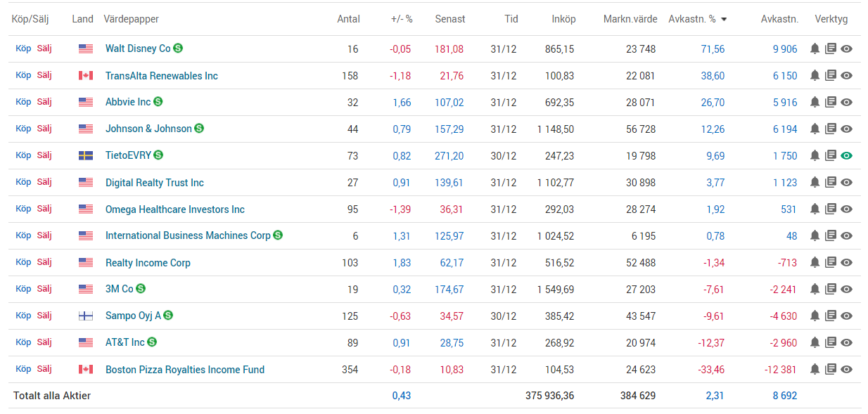Open news icon for Omega Healthcare Investors
The width and height of the screenshot is (868, 414).
pos(831,209)
